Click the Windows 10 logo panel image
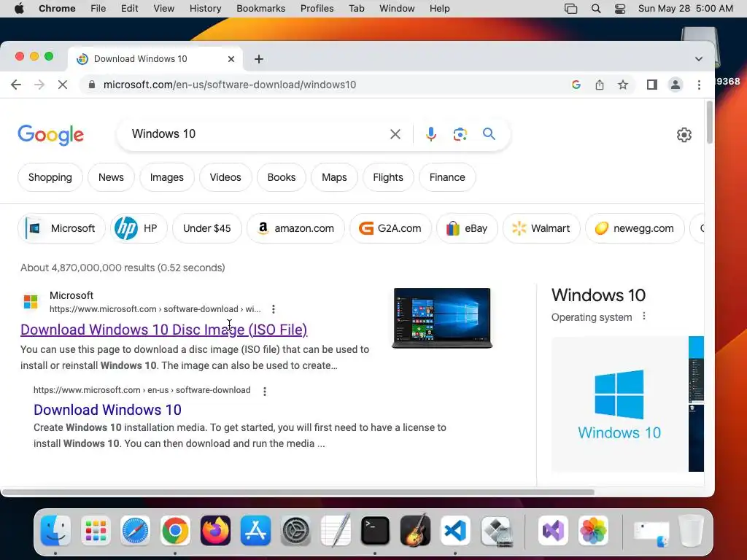Image resolution: width=747 pixels, height=560 pixels. pyautogui.click(x=619, y=404)
